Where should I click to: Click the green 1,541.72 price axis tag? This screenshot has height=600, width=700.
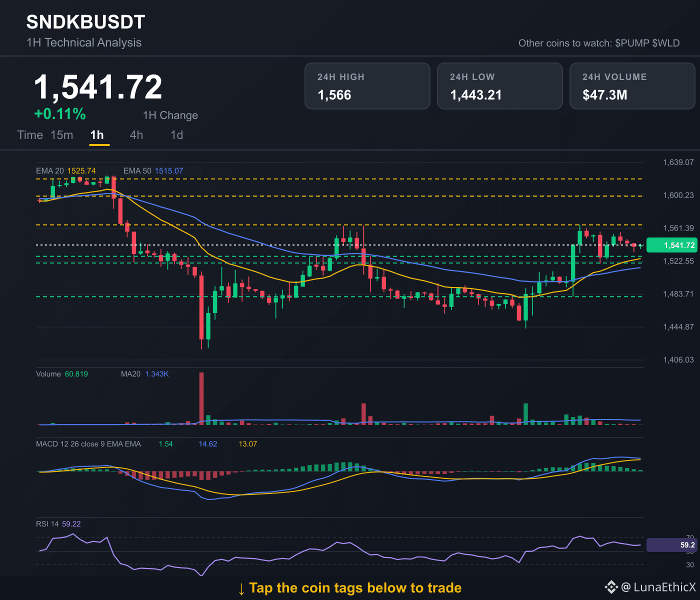click(671, 245)
